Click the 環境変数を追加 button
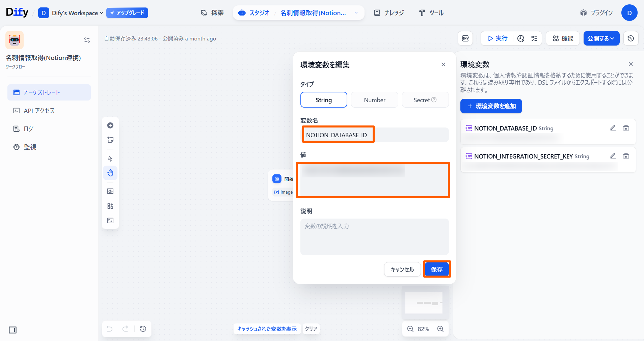 491,106
